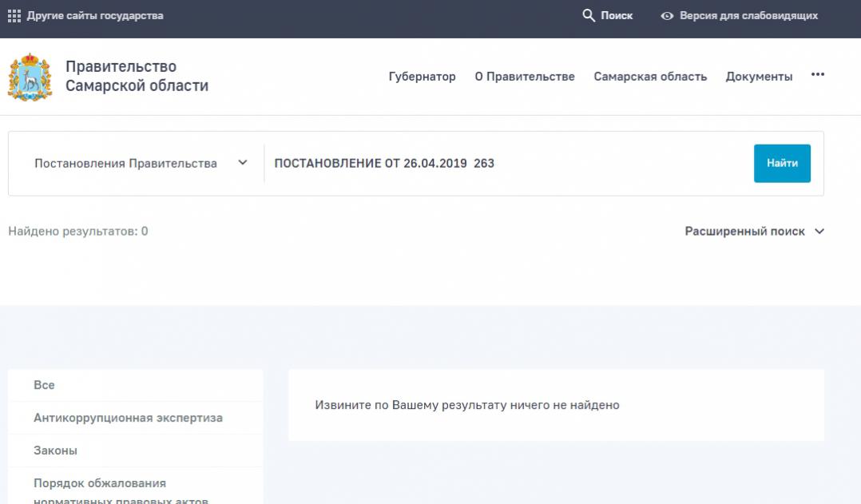Click the eye icon for visually impaired version
861x504 pixels.
coord(667,16)
